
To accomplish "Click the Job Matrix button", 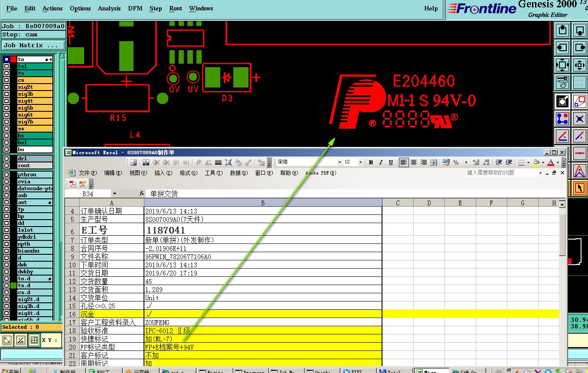I will click(33, 45).
